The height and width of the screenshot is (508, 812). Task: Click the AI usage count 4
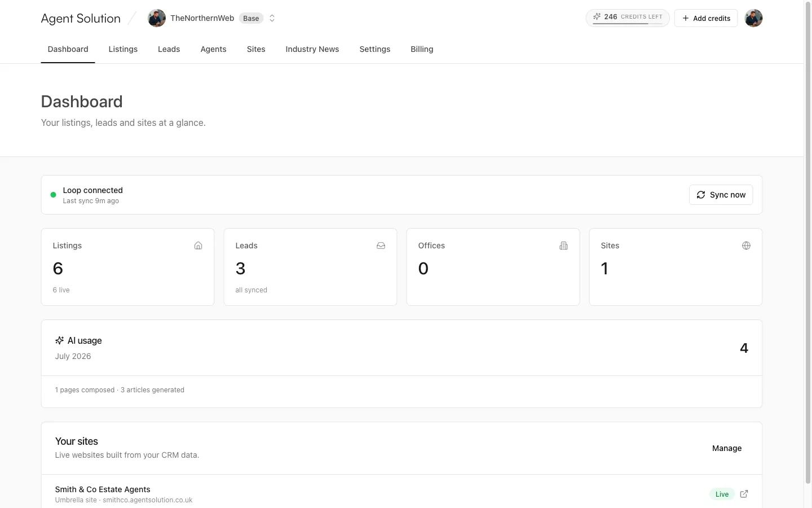744,348
